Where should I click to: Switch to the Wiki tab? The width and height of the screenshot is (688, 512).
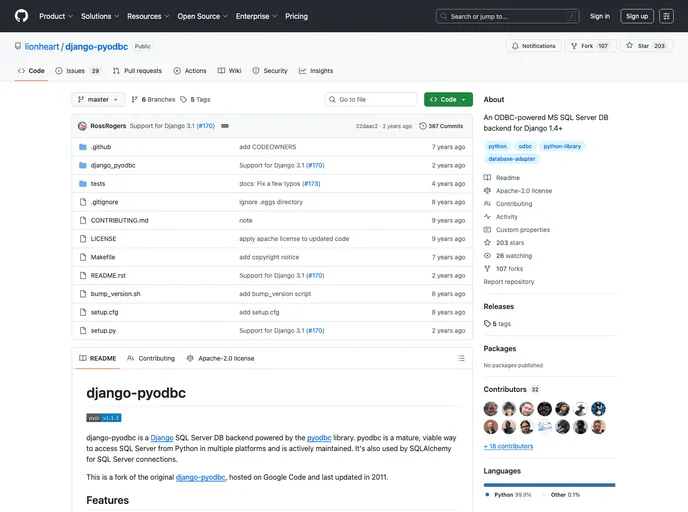pyautogui.click(x=229, y=71)
